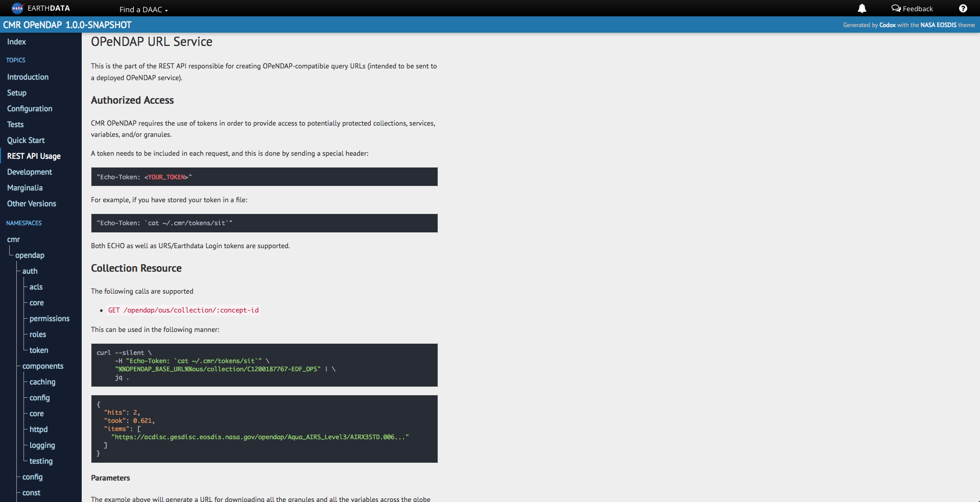Select the cmr namespace
Image resolution: width=980 pixels, height=502 pixels.
(13, 240)
